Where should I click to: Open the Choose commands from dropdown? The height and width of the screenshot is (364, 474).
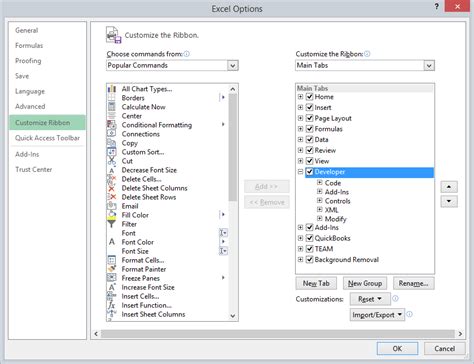click(x=232, y=65)
